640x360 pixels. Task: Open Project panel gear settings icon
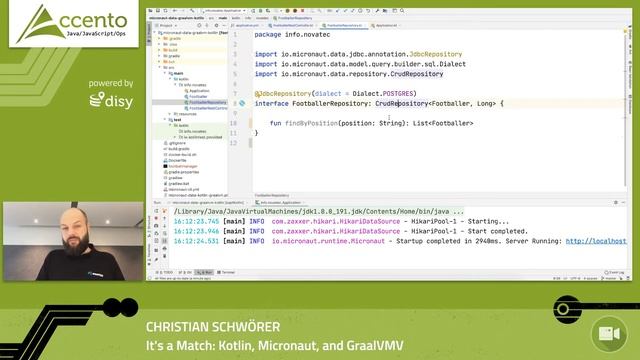tap(216, 25)
